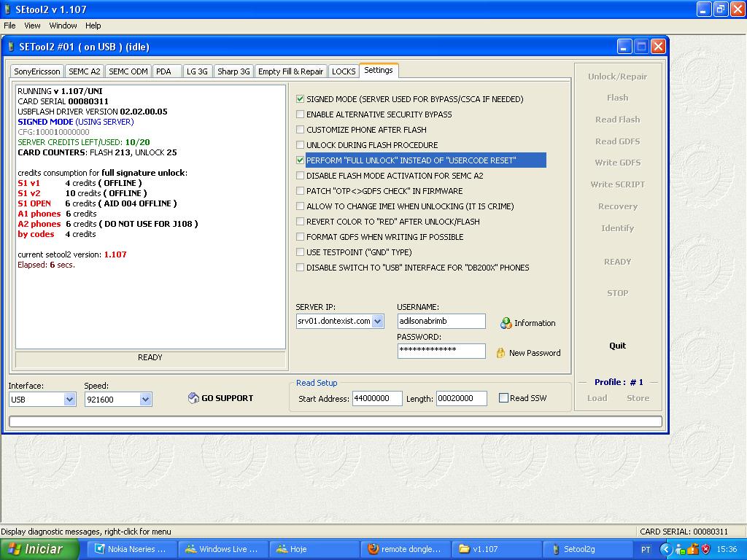
Task: Switch to LG 3G tab
Action: [x=197, y=71]
